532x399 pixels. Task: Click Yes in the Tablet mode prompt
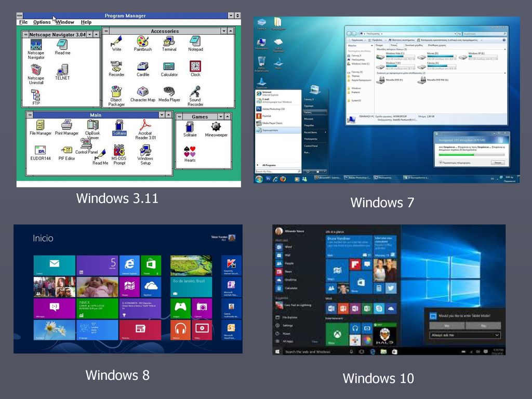447,326
